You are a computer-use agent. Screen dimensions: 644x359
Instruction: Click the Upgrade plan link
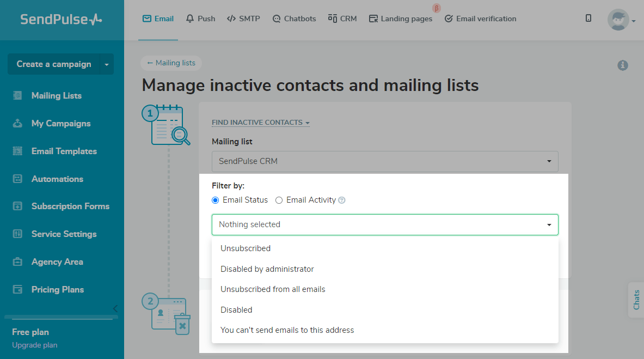click(x=34, y=345)
